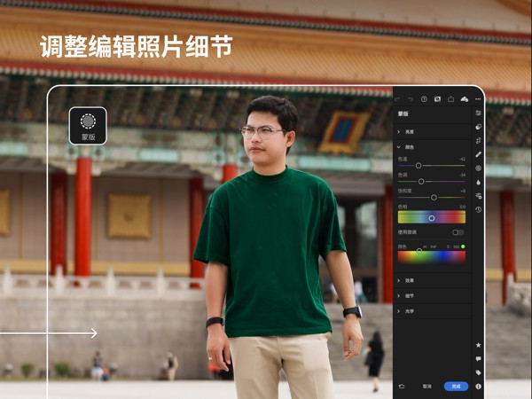Select the circular masking tool icon
Viewport: 532px width, 399px height.
[x=479, y=168]
